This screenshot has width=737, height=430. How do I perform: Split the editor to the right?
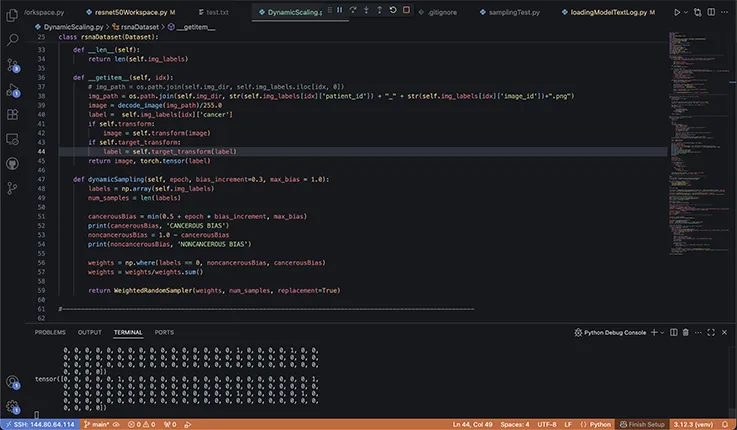point(711,12)
